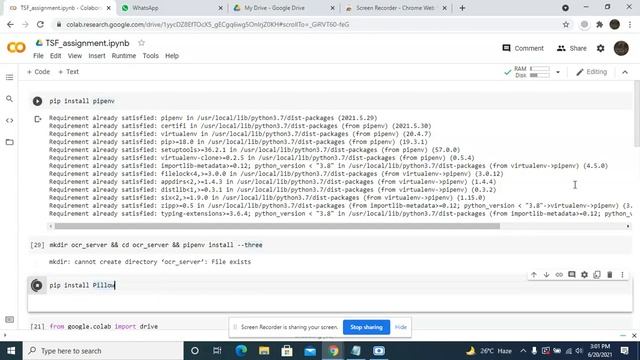Viewport: 640px width, 360px height.
Task: Go back to the previous page
Action: coord(10,24)
